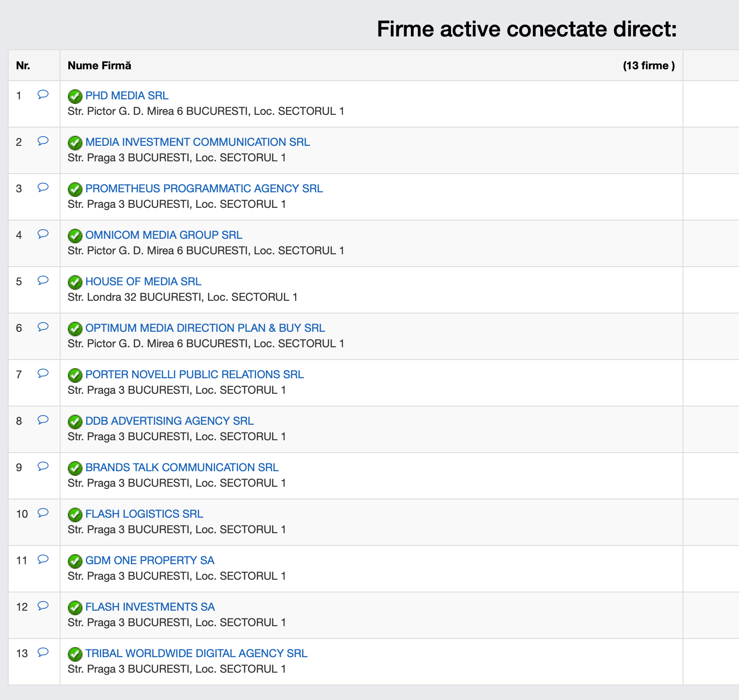Viewport: 739px width, 700px height.
Task: Open GDM ONE PROPERTY SA link
Action: point(150,561)
